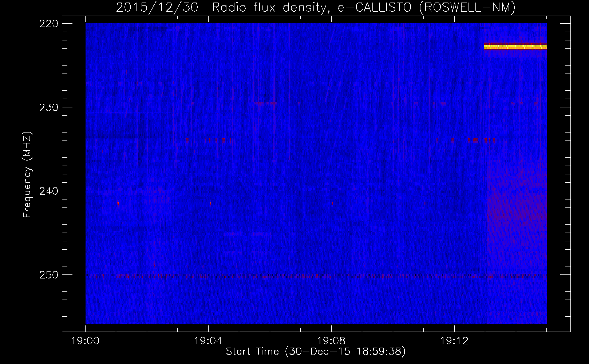
Task: Click the 19:00 time axis label
Action: click(x=85, y=341)
